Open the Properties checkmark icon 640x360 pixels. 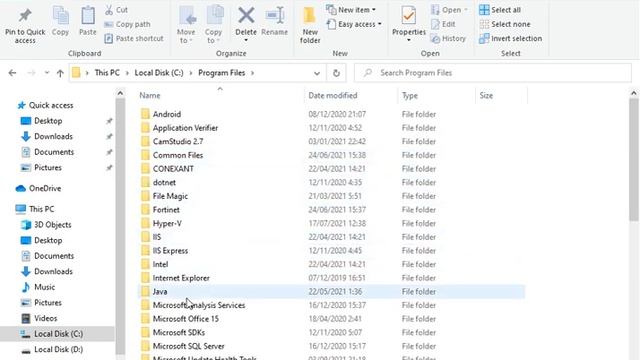409,16
